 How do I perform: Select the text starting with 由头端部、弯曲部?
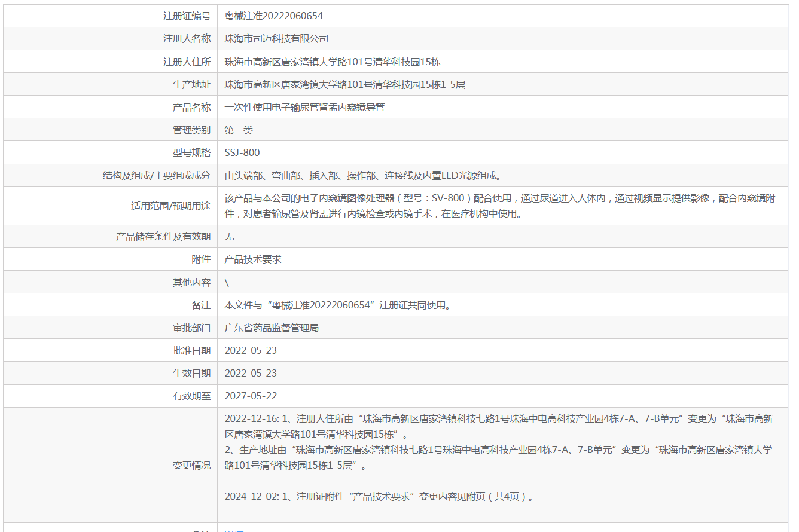point(363,175)
